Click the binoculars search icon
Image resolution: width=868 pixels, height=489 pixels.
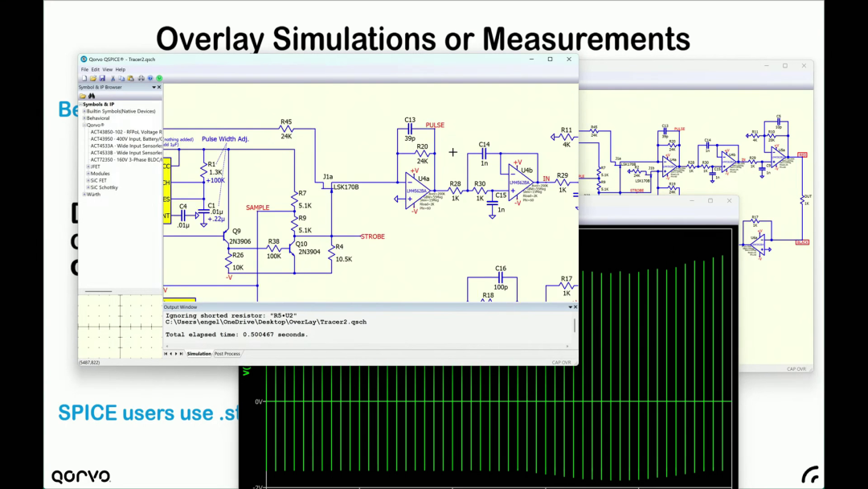(x=92, y=96)
